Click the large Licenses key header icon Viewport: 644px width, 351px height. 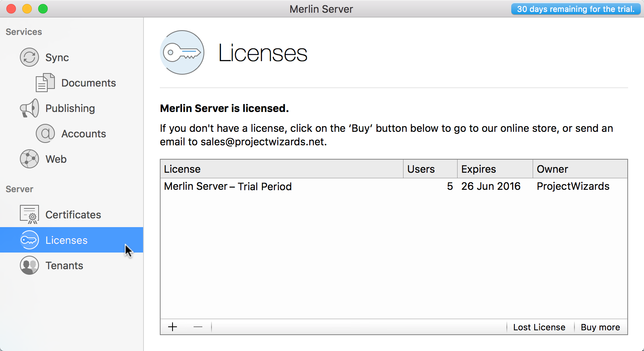point(182,52)
